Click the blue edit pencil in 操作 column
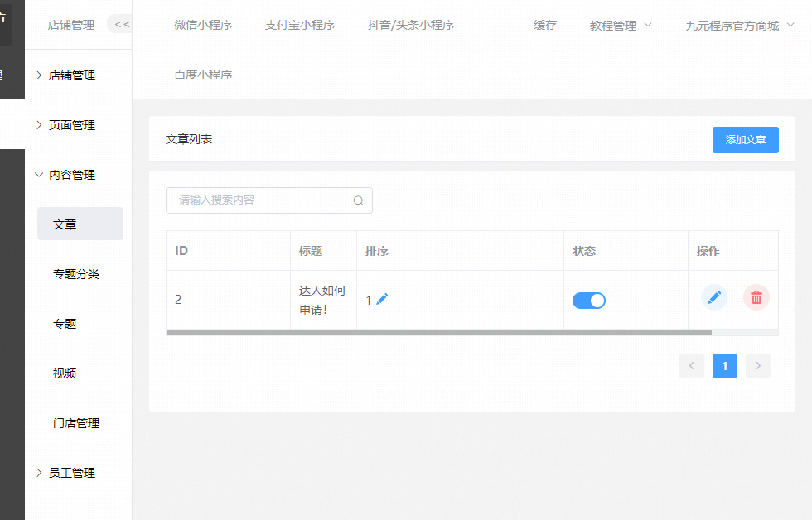 click(x=713, y=297)
